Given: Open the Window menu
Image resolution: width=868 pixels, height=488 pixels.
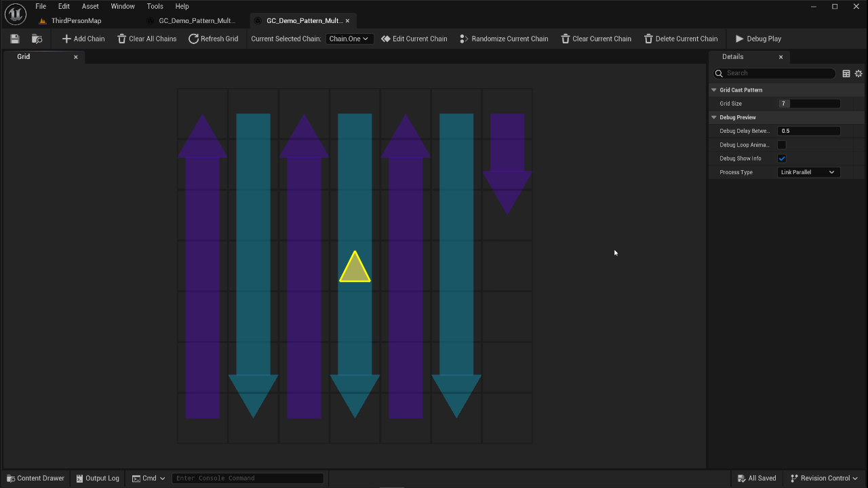Looking at the screenshot, I should point(123,6).
